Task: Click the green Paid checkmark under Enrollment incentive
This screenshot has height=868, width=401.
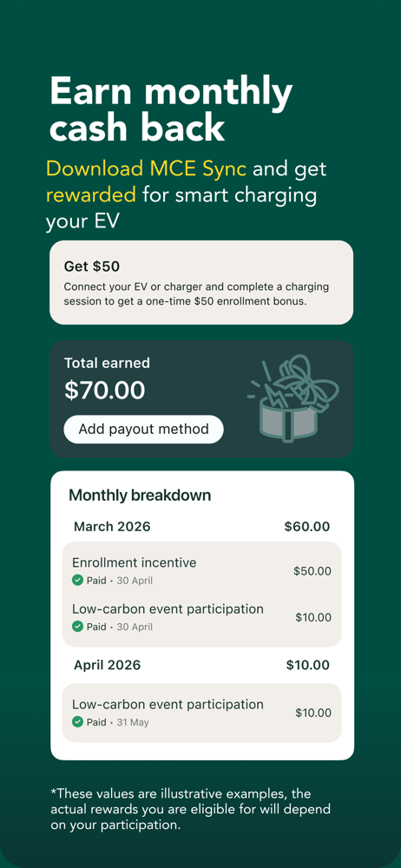Action: [x=77, y=581]
